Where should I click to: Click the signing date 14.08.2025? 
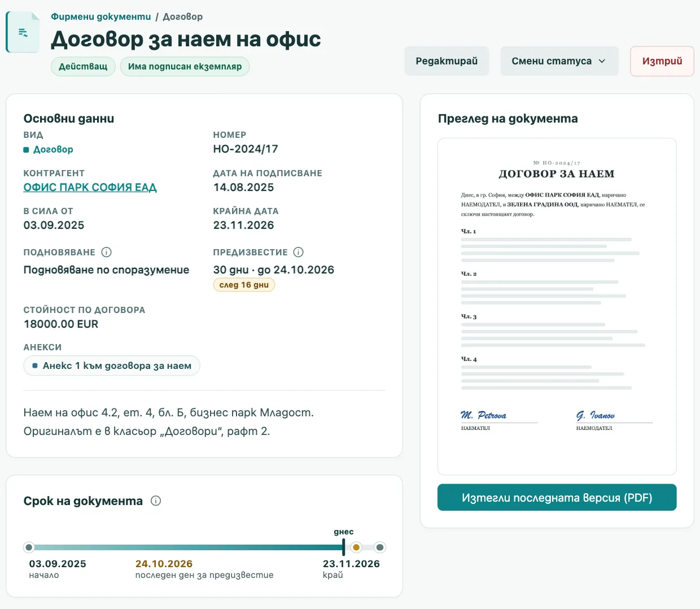243,187
